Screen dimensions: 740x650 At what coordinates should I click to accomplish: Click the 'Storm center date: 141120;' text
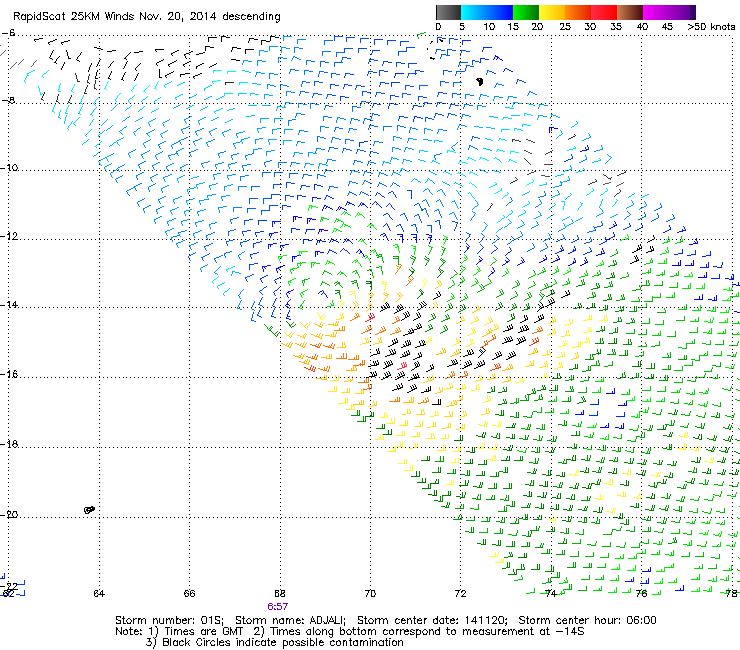(x=432, y=620)
